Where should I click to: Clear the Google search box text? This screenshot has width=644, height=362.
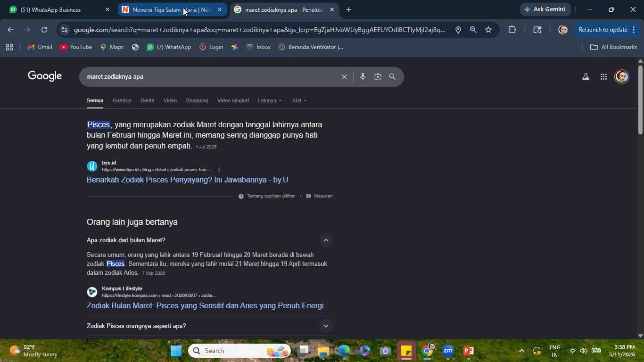tap(344, 77)
